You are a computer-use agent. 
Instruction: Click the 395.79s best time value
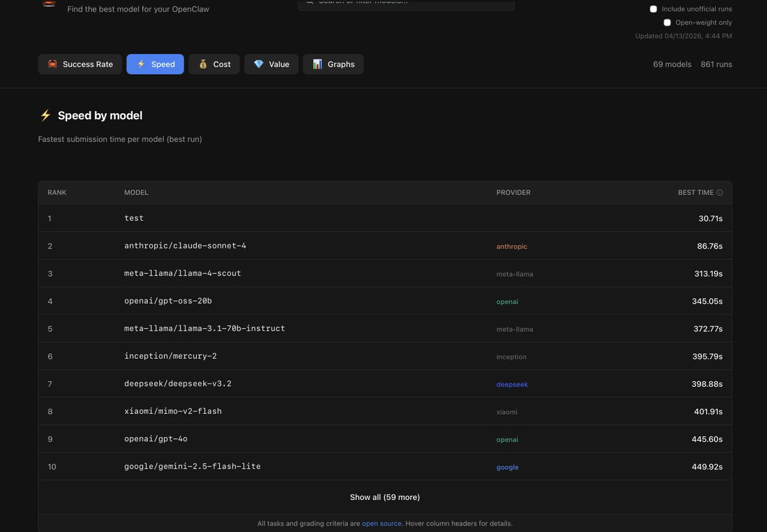coord(708,356)
